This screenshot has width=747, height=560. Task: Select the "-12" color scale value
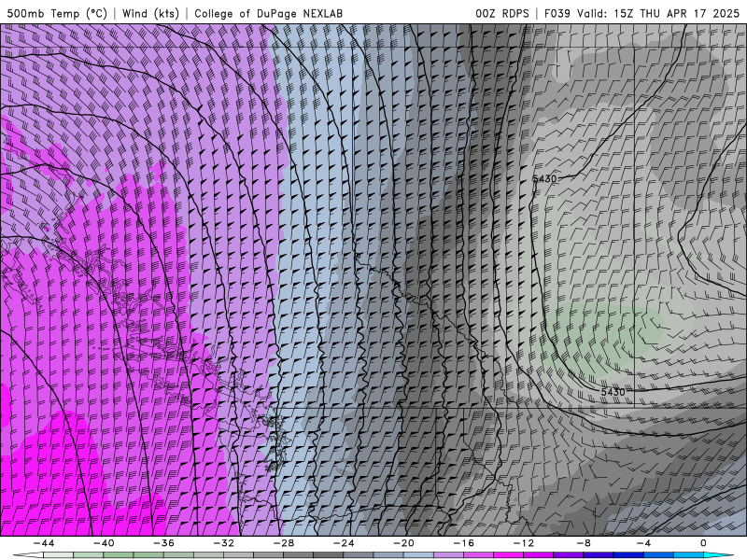pyautogui.click(x=524, y=543)
